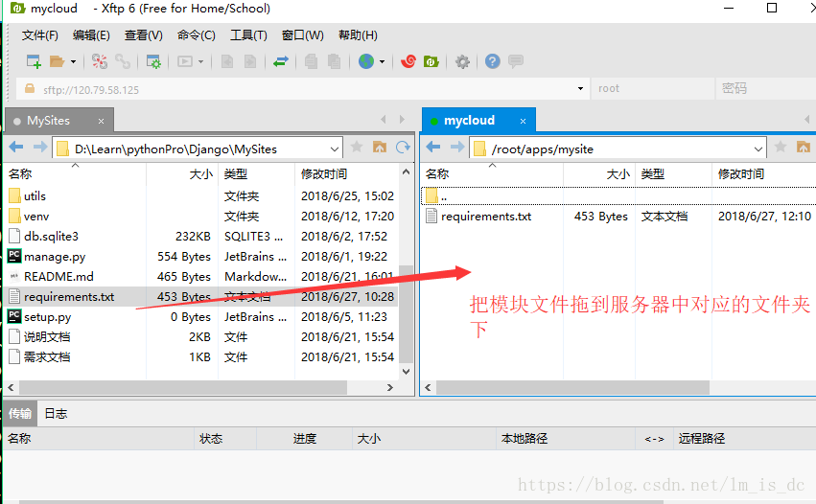Image resolution: width=816 pixels, height=504 pixels.
Task: Refresh the local pane file list
Action: (403, 148)
